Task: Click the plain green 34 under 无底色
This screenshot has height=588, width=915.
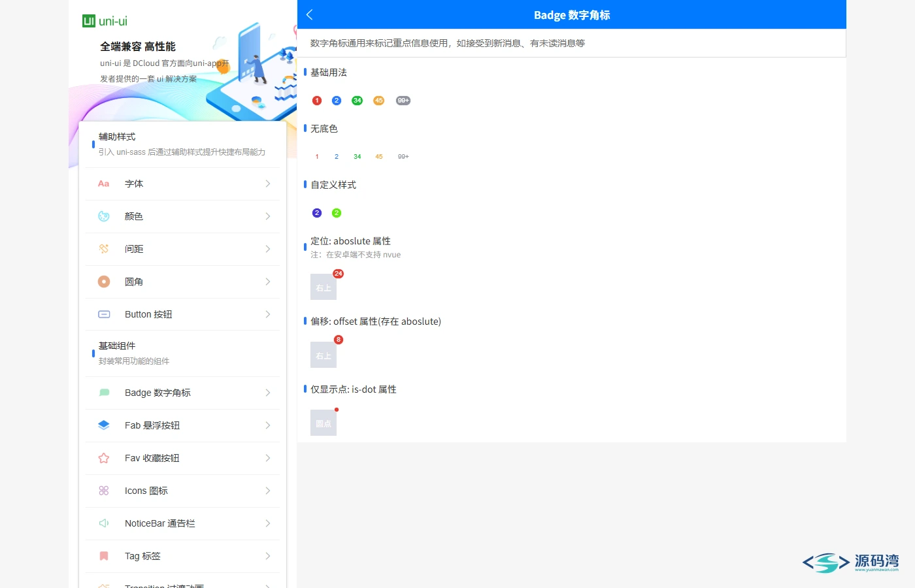Action: coord(358,157)
